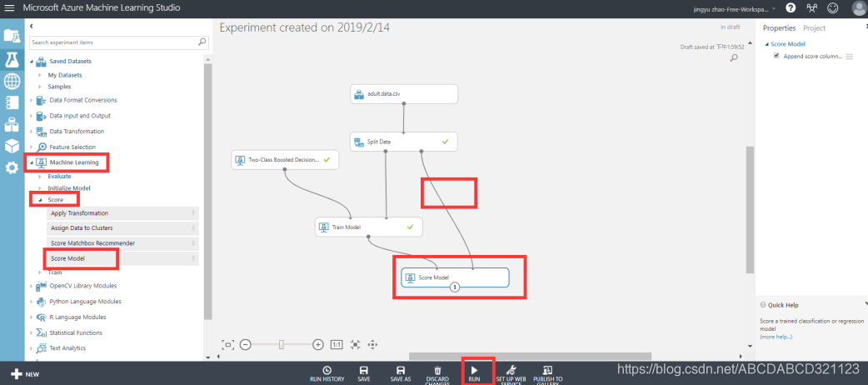Image resolution: width=868 pixels, height=385 pixels.
Task: Select the Experiments flask sidebar icon
Action: 12,59
